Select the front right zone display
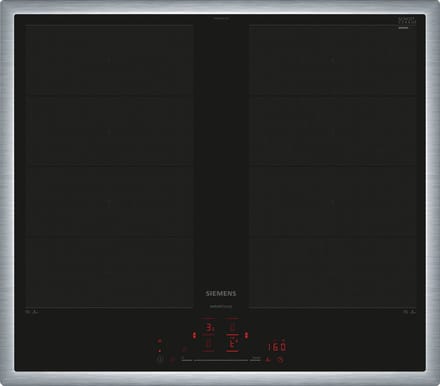This screenshot has height=386, width=440. (232, 343)
